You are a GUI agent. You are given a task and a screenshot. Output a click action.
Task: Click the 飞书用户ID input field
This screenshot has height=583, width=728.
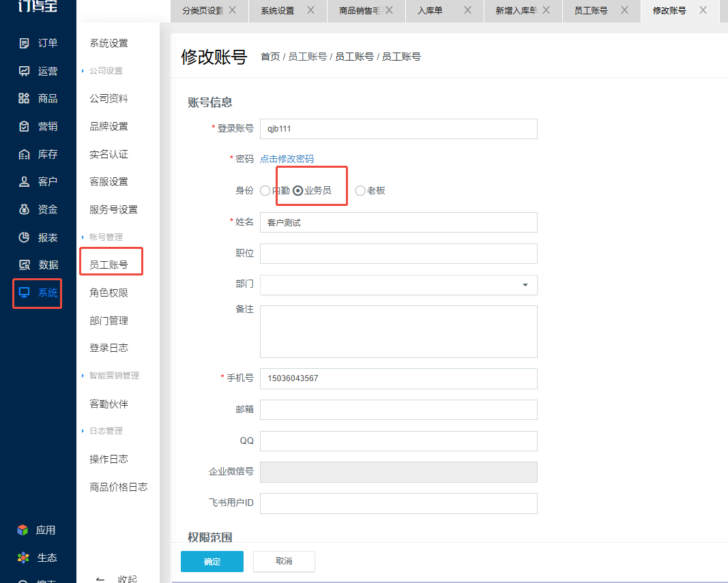coord(398,504)
